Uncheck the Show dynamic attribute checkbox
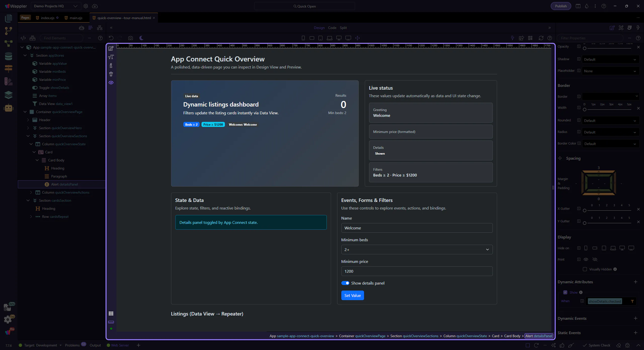The image size is (644, 350). [x=565, y=292]
